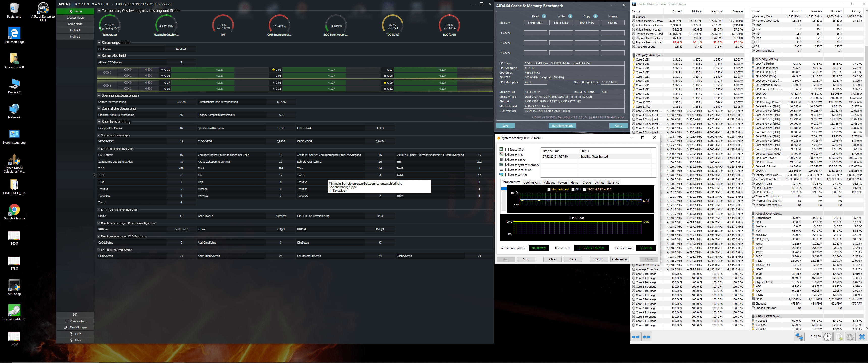Toggle Motherboard temperature graph checkbox
Screen dimensions: 868x363
point(549,189)
